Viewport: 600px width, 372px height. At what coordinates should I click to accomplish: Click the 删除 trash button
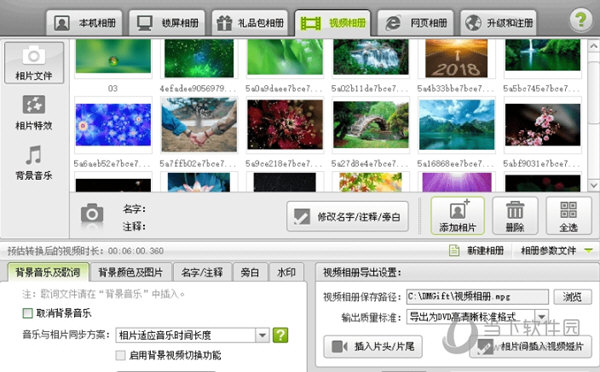click(x=515, y=215)
